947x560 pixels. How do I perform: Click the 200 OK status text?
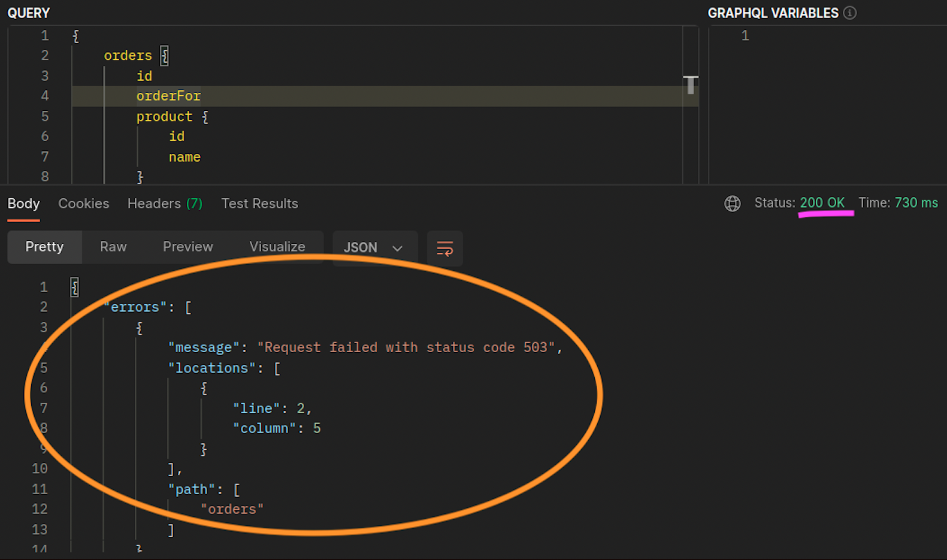[822, 203]
